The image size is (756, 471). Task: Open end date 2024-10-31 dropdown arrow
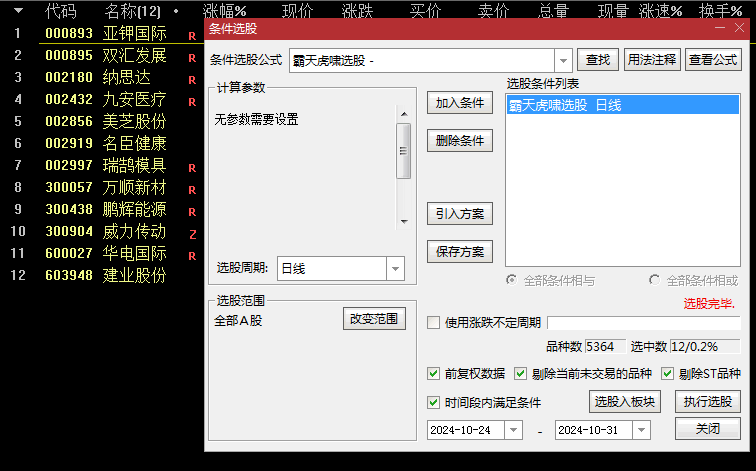coord(641,430)
